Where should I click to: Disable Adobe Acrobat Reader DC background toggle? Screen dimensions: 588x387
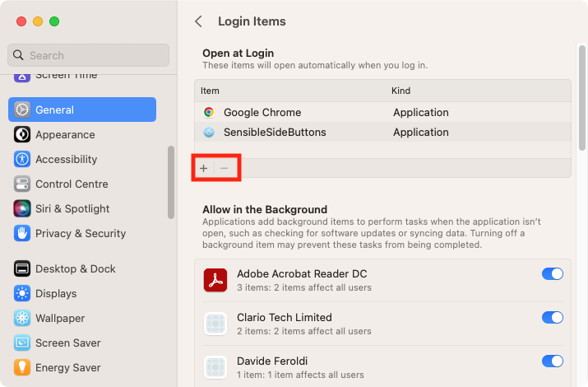[x=553, y=274]
